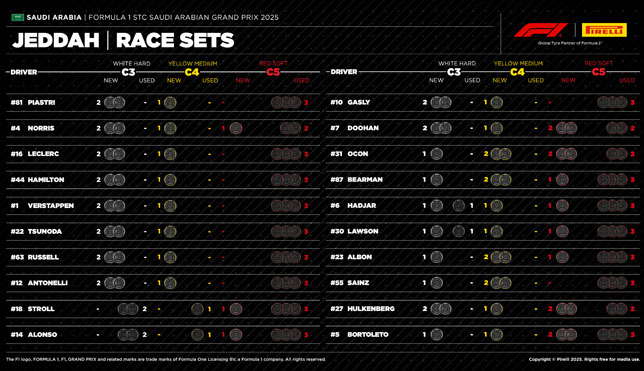Click Stroll's used yellow medium tyre

197,309
